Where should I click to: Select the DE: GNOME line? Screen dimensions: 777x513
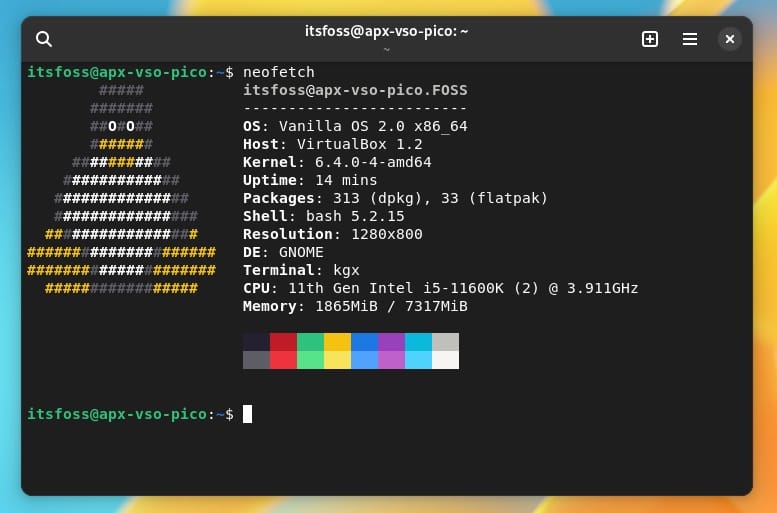(x=283, y=252)
